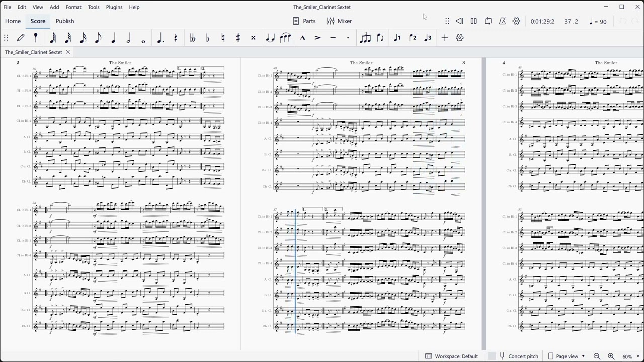
Task: Open the Page view dropdown
Action: [x=567, y=356]
